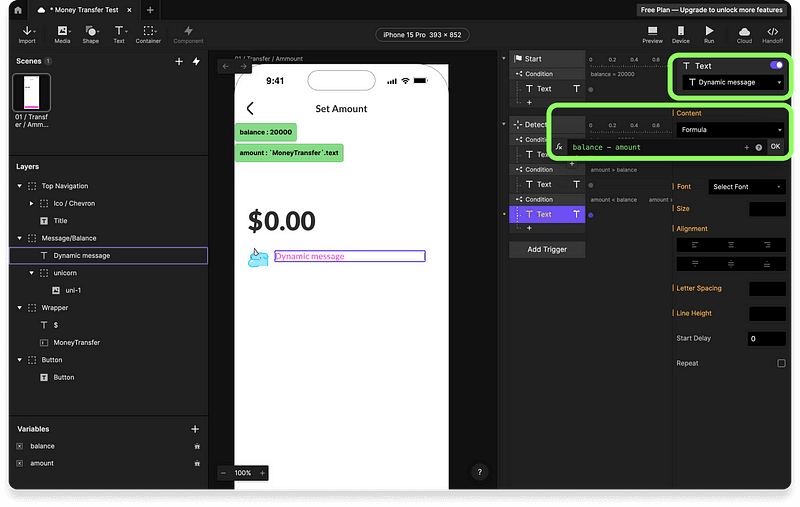This screenshot has height=507, width=800.
Task: Upload to Cloud
Action: pyautogui.click(x=744, y=35)
